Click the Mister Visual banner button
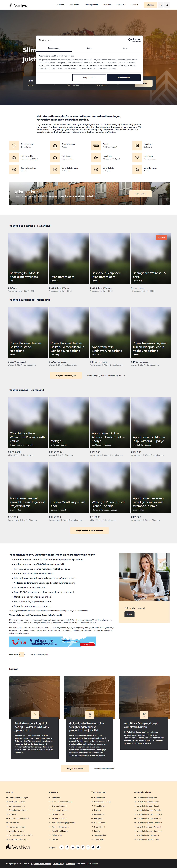 140,194
